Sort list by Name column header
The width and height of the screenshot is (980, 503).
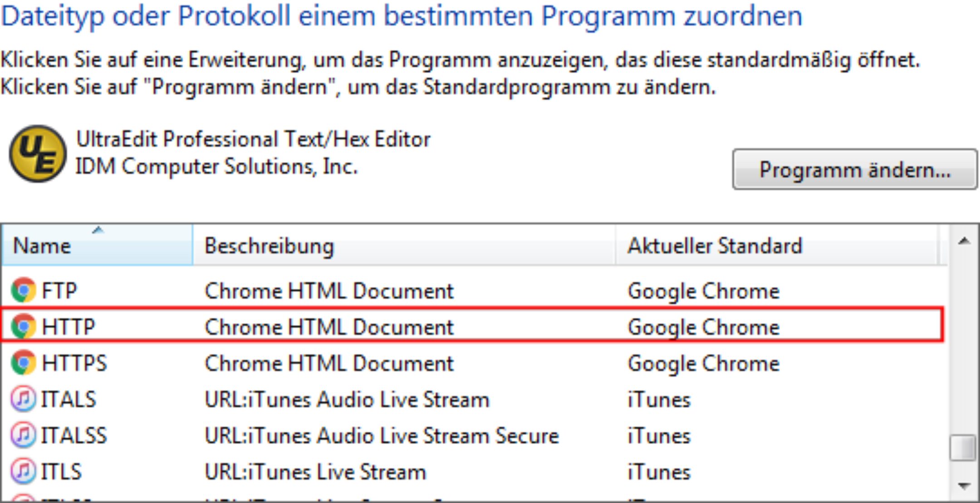point(97,245)
